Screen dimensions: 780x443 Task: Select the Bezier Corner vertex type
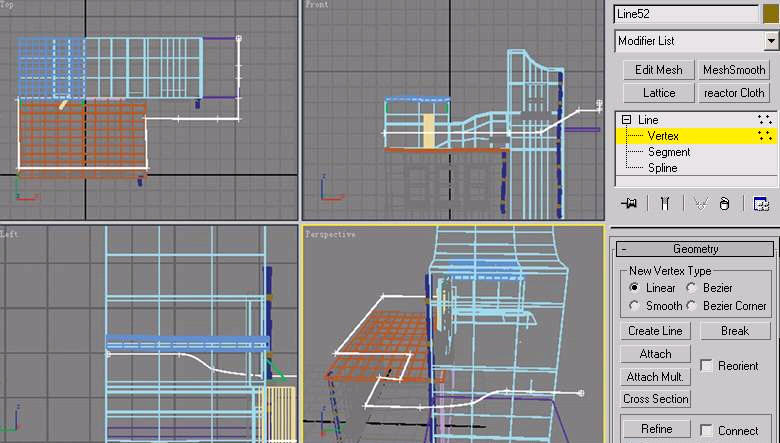692,306
